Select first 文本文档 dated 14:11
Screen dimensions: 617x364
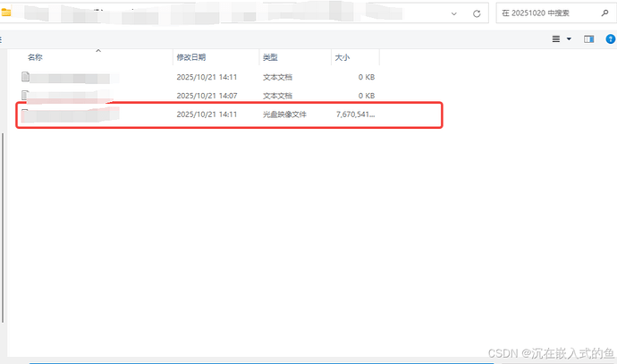pos(284,77)
